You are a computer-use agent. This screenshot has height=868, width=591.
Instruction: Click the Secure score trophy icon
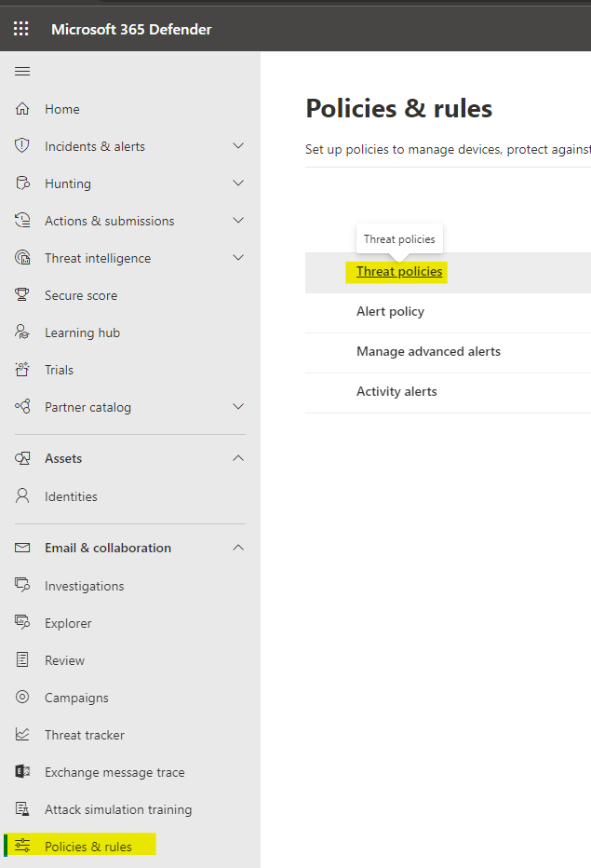coord(22,295)
